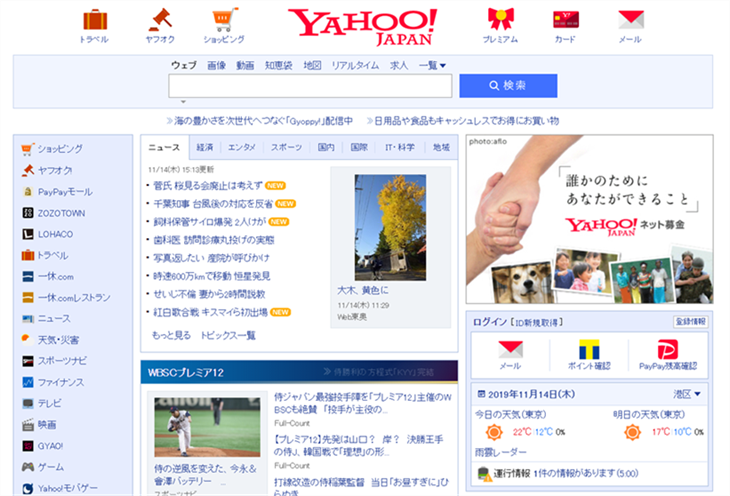The height and width of the screenshot is (496, 730).
Task: Click sidebar ヤフオク! gavel icon
Action: tap(28, 170)
